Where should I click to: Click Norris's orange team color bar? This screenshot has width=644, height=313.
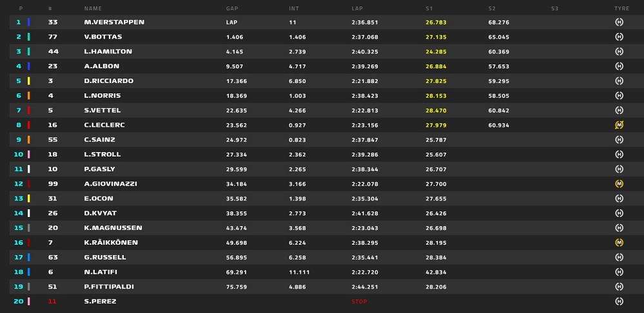[x=29, y=95]
